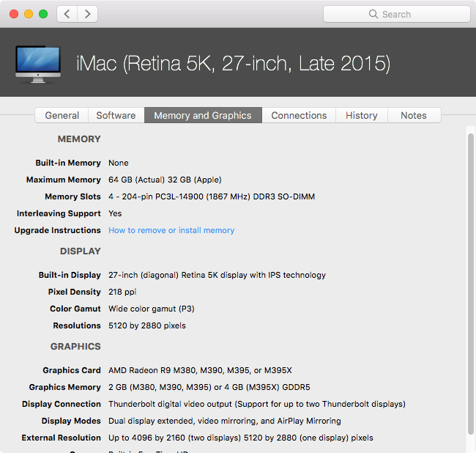Click the GRAPHICS section heading
Viewport: 476px width, 453px height.
point(75,347)
